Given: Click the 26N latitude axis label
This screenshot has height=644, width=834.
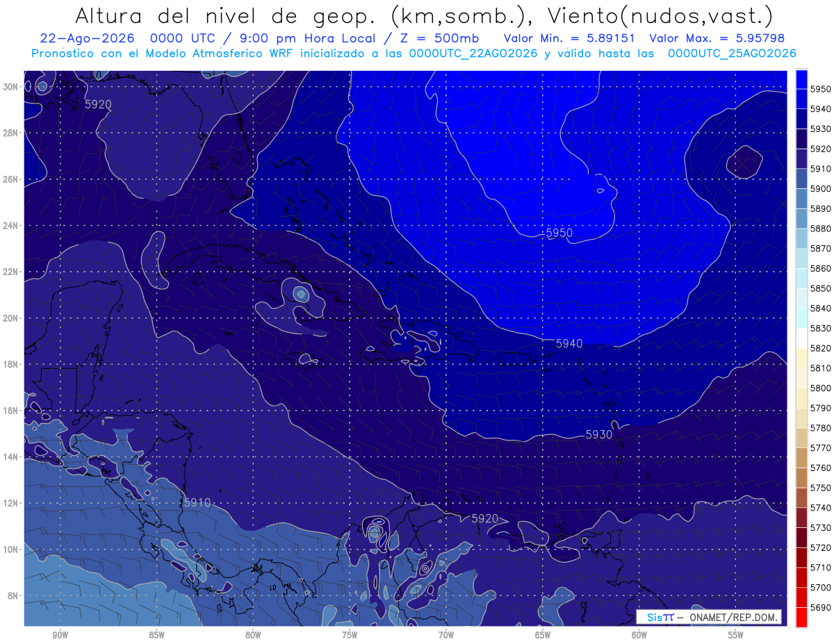Looking at the screenshot, I should tap(10, 179).
